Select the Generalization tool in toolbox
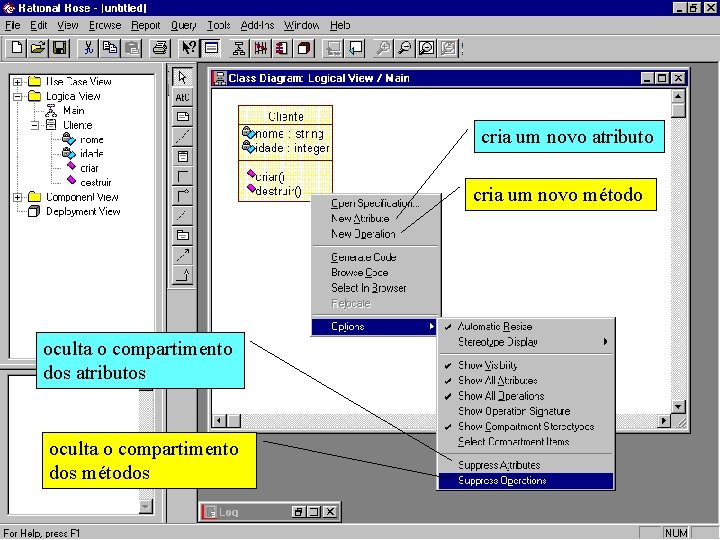The height and width of the screenshot is (540, 720). 182,275
